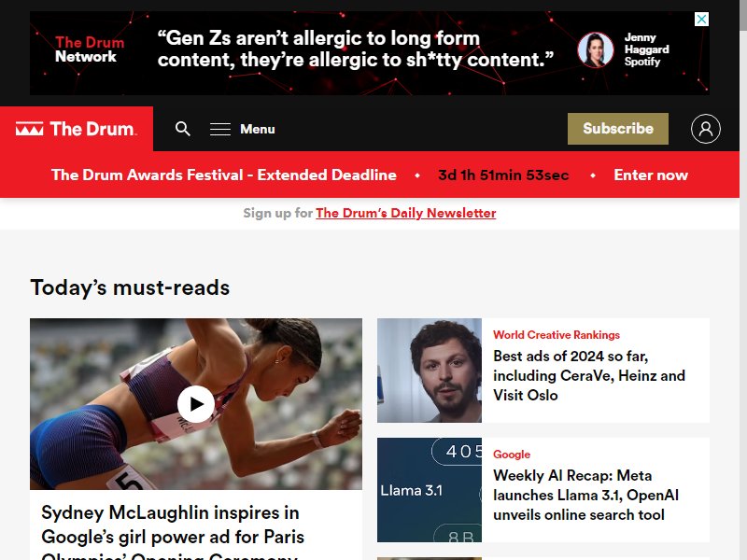Click The Drum Network ad logo

tap(89, 49)
